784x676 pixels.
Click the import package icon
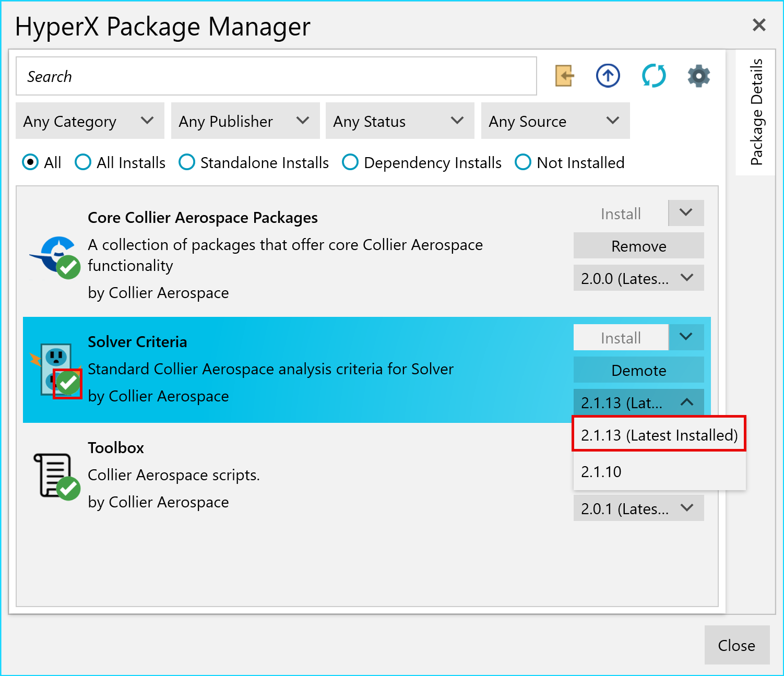(x=564, y=76)
